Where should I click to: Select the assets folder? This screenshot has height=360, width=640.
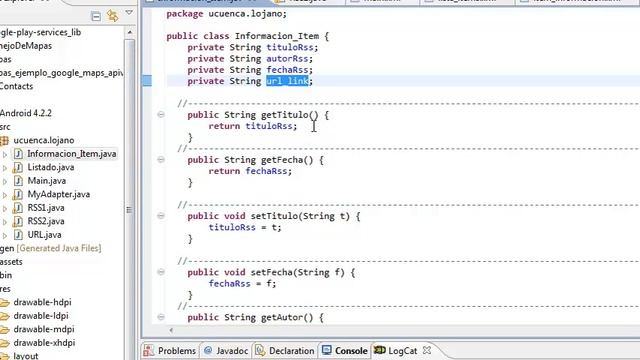tap(11, 262)
